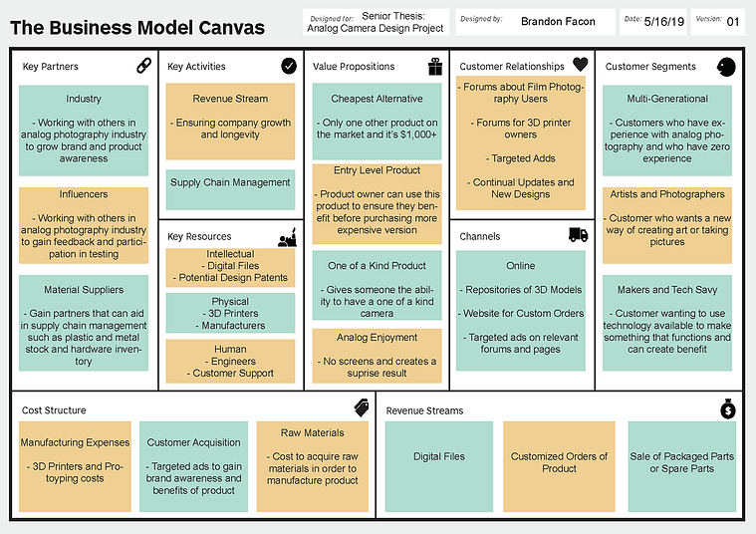The width and height of the screenshot is (756, 534).
Task: Select the Designed by Brandon Facon field
Action: (535, 22)
